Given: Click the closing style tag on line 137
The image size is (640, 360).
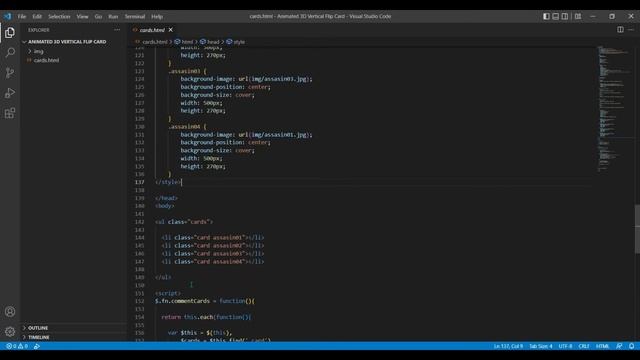Looking at the screenshot, I should tap(168, 182).
